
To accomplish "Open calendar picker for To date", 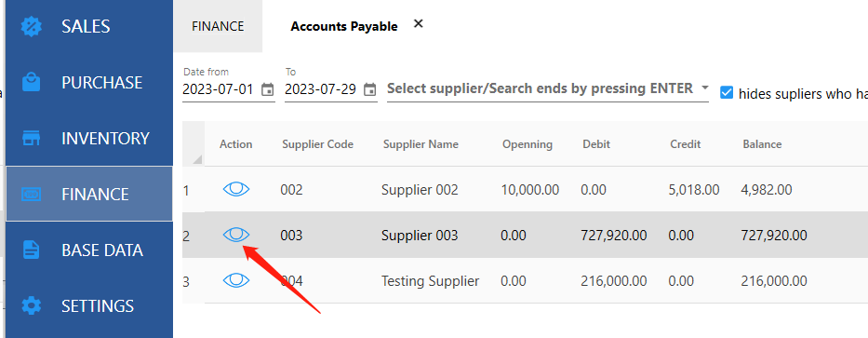I will coord(370,89).
